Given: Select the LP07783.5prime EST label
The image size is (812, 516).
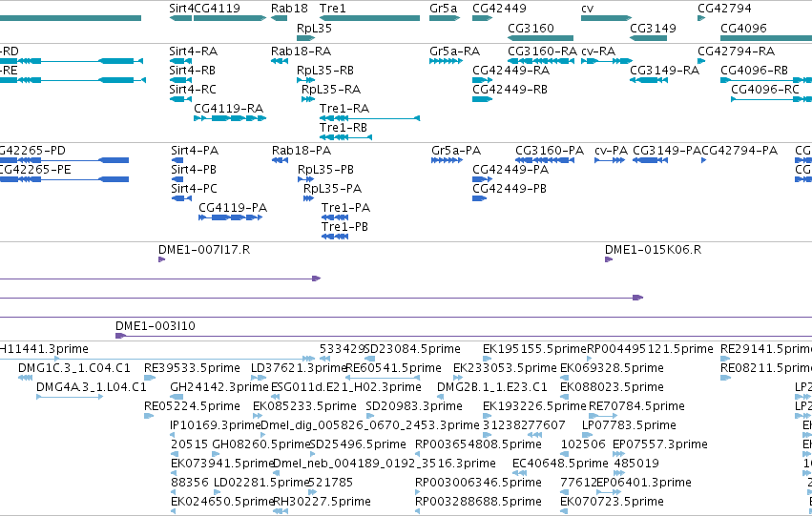Looking at the screenshot, I should coord(629,425).
